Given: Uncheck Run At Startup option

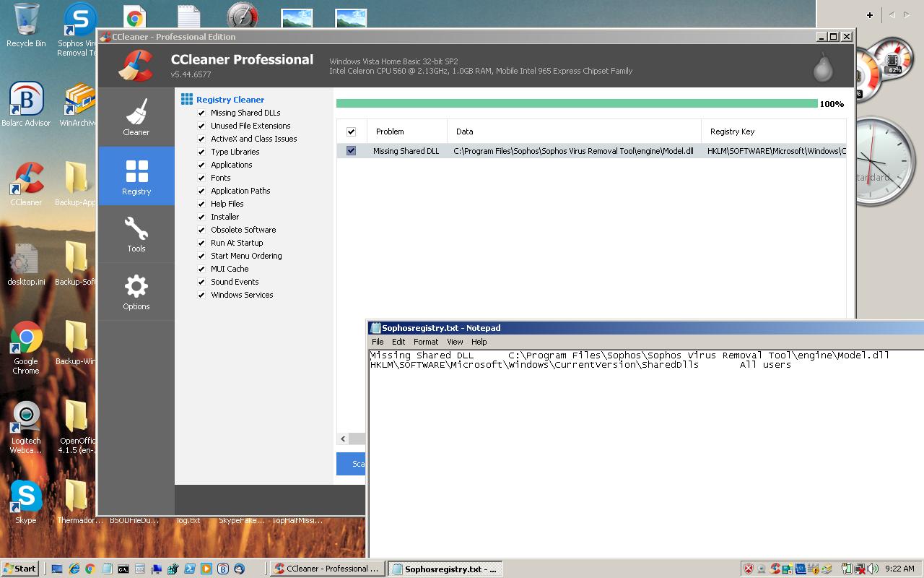Looking at the screenshot, I should click(201, 243).
